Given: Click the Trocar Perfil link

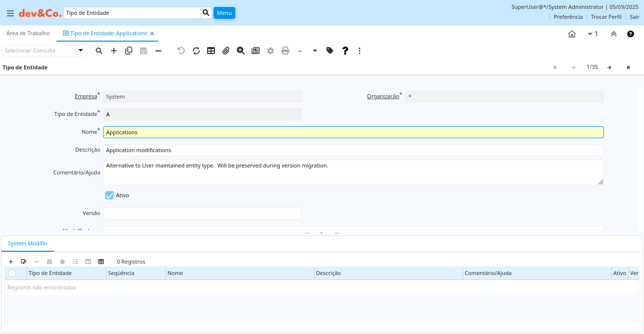Looking at the screenshot, I should pyautogui.click(x=606, y=17).
